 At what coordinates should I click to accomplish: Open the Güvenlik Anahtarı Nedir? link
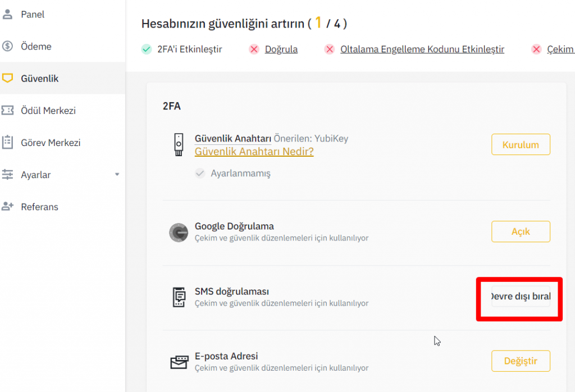click(254, 152)
